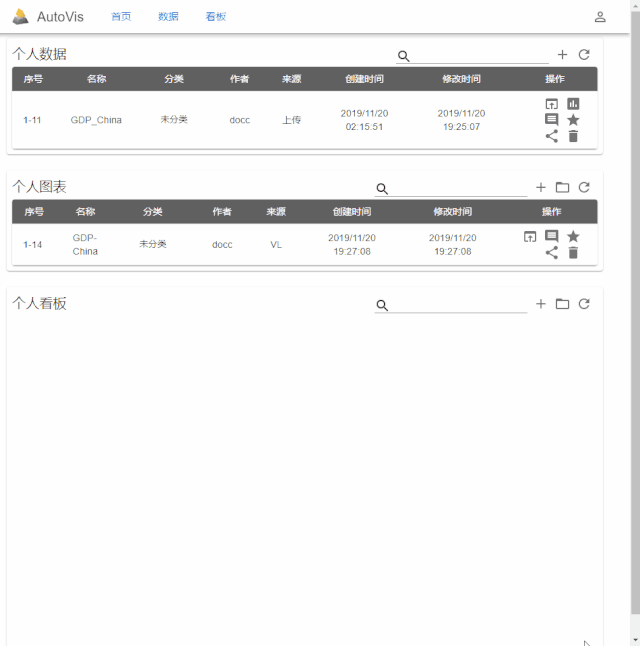640x646 pixels.
Task: Refresh the 个人图表 panel
Action: pos(584,187)
